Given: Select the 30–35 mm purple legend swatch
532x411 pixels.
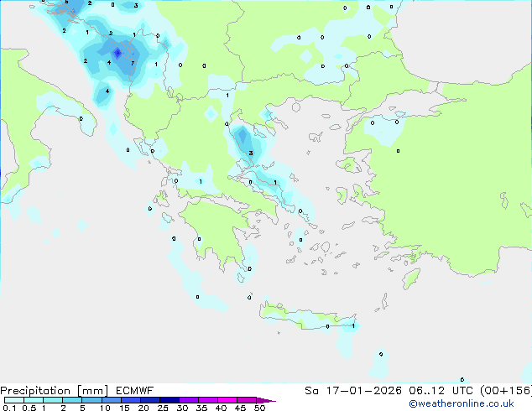Looking at the screenshot, I should (x=189, y=400).
